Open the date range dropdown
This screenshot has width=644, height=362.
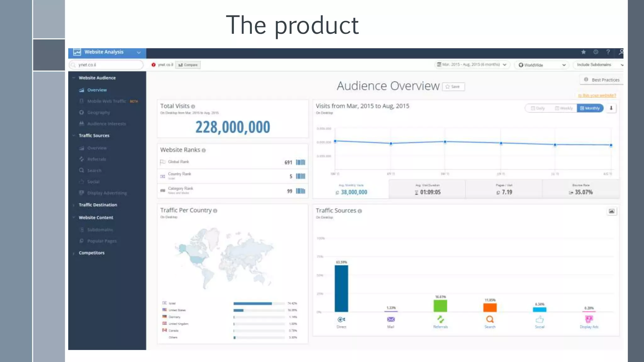[472, 65]
